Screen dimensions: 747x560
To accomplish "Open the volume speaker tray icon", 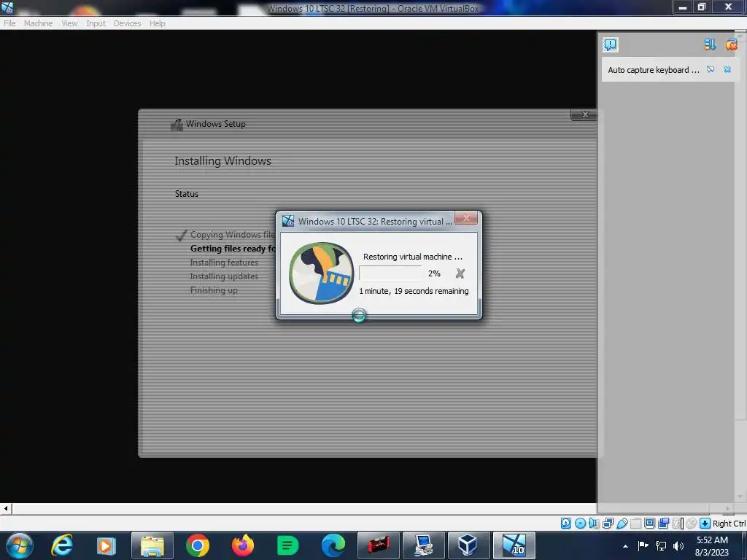I will point(678,545).
